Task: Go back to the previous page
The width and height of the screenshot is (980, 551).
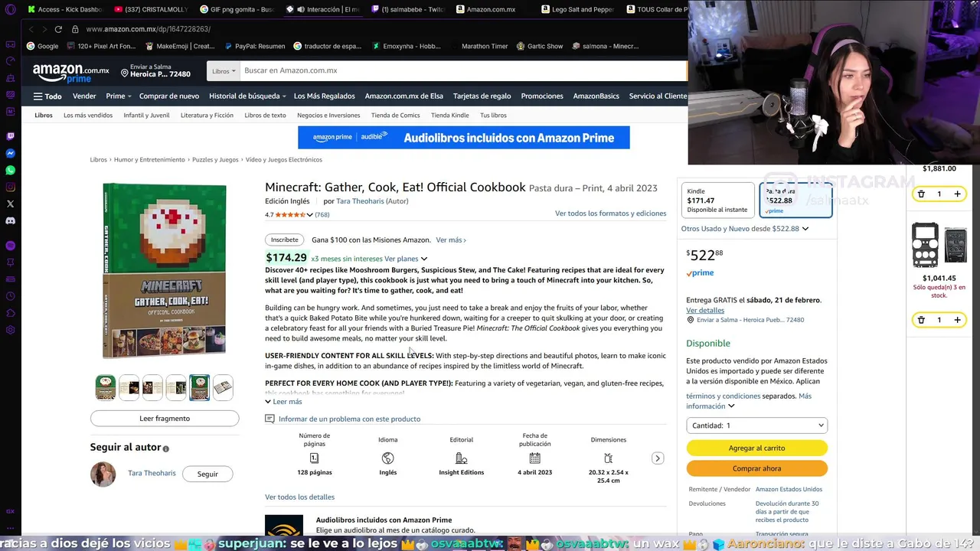Action: tap(31, 29)
